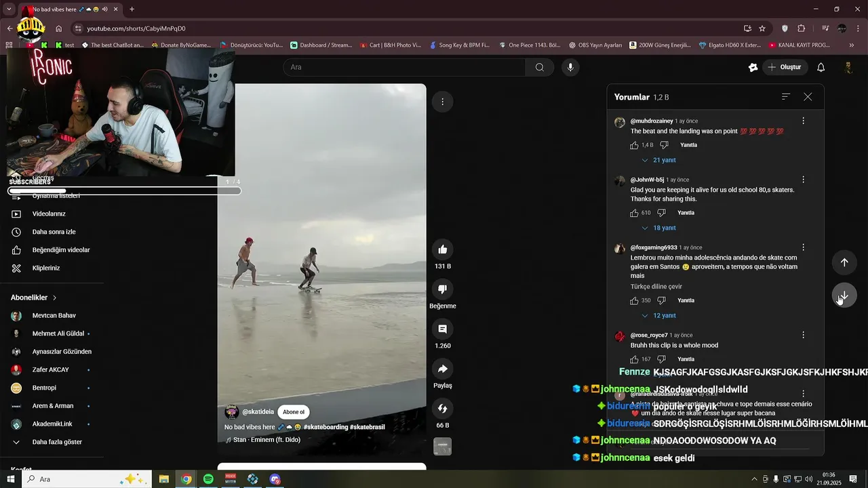Share the short via Paylaş icon

(x=442, y=369)
